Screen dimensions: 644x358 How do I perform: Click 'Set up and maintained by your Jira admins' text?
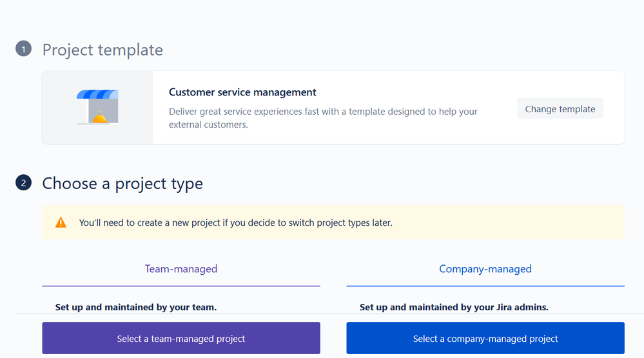pos(454,307)
